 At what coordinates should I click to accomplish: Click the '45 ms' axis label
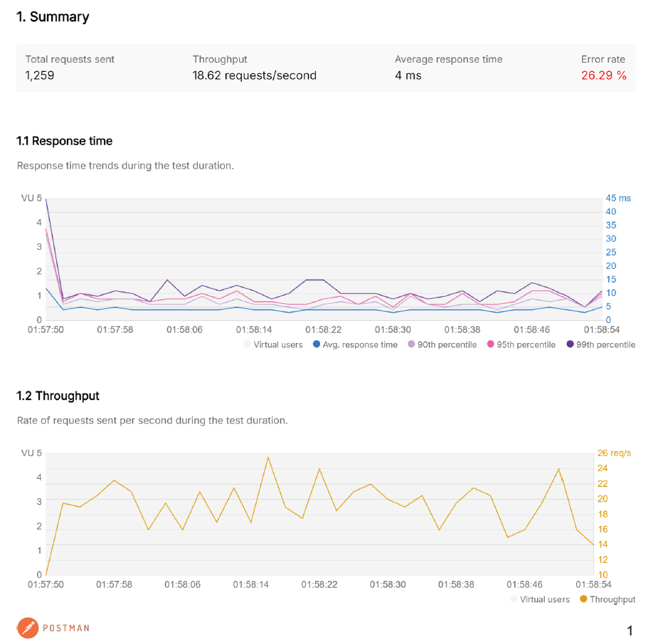[x=618, y=199]
